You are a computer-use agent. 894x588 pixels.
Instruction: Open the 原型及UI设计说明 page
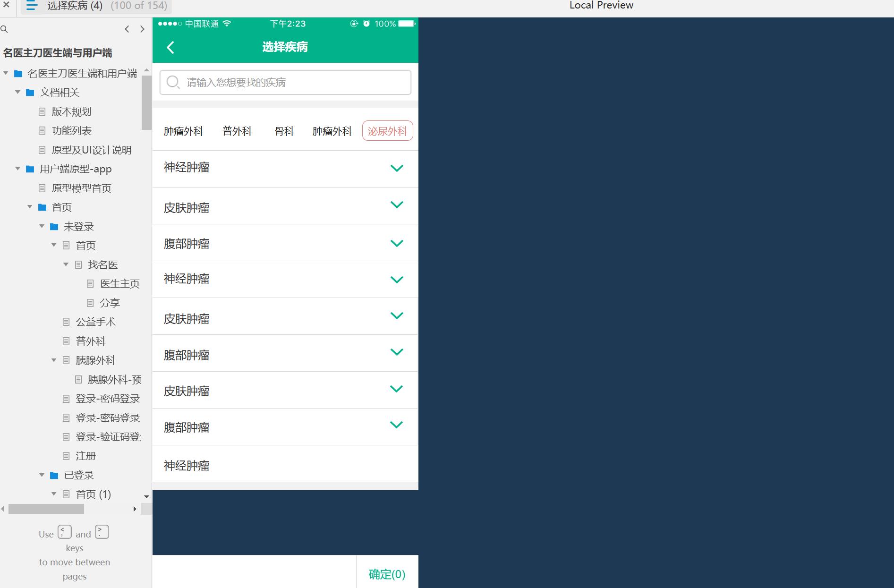pos(91,150)
